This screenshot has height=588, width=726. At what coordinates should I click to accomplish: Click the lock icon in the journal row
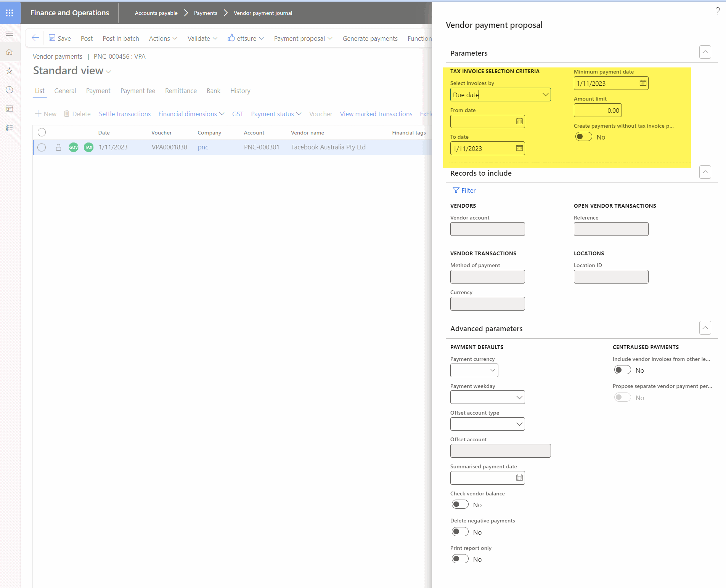pos(58,147)
